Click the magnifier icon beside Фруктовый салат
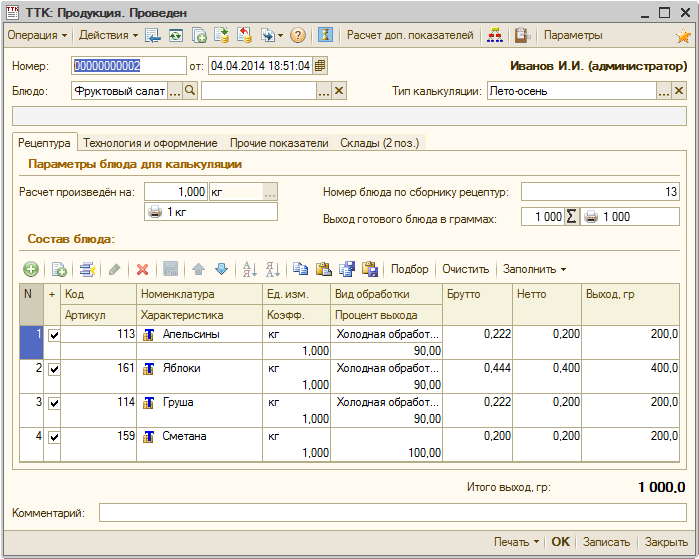This screenshot has width=699, height=559. (190, 91)
